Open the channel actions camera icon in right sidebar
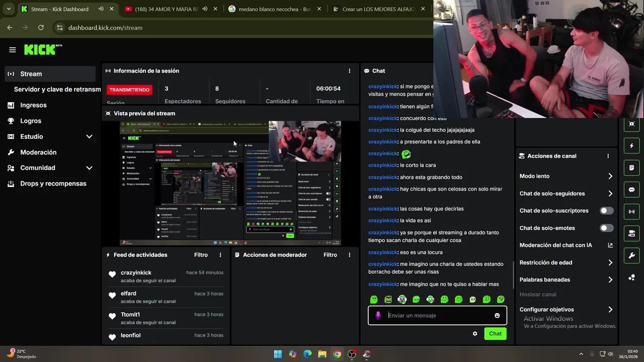The height and width of the screenshot is (362, 644). point(631,233)
